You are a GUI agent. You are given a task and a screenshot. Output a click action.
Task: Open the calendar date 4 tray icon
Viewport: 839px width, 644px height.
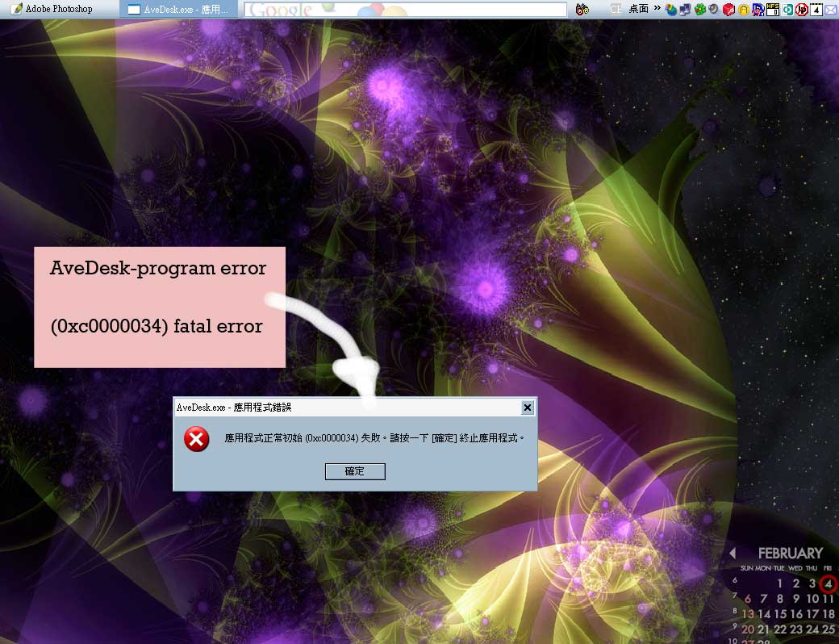[816, 10]
